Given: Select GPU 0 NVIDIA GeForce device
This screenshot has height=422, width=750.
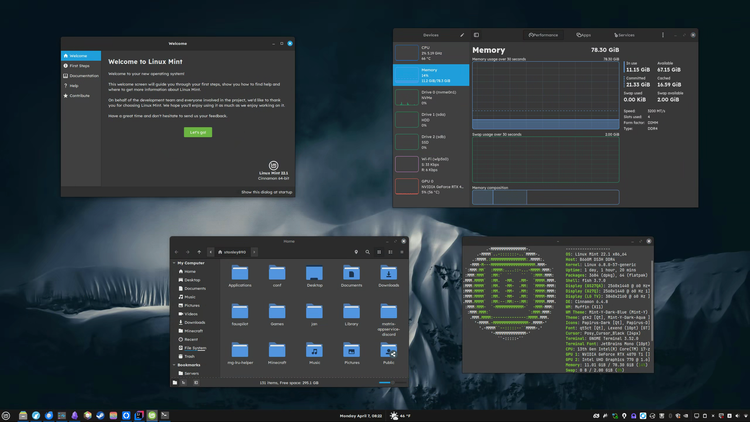Looking at the screenshot, I should [x=431, y=187].
